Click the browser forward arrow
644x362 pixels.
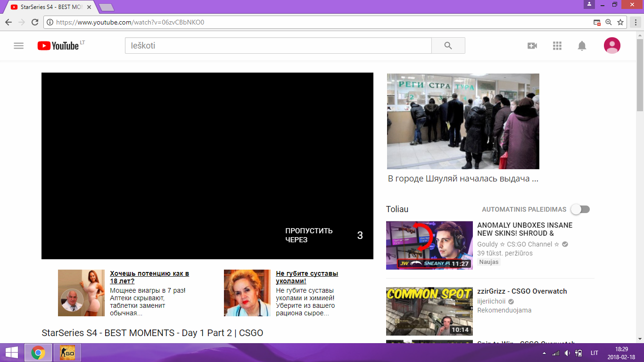[22, 22]
